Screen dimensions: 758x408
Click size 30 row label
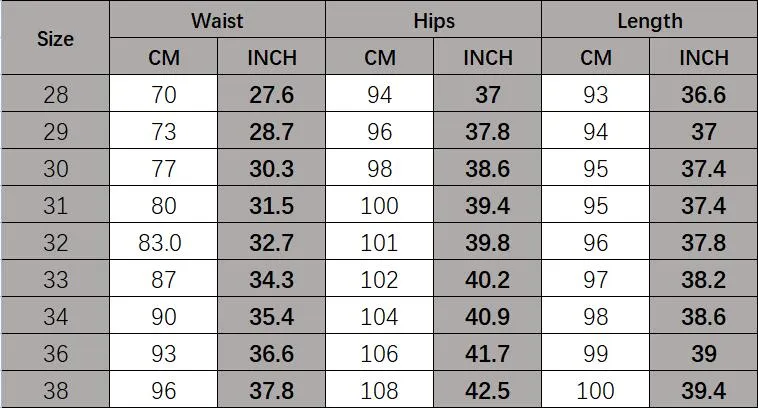pyautogui.click(x=55, y=168)
